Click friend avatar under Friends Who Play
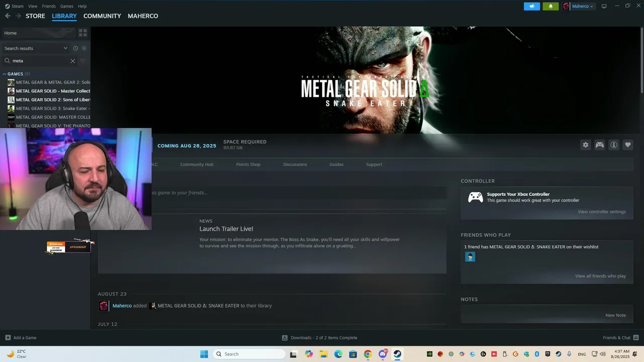This screenshot has height=362, width=644. click(x=470, y=257)
